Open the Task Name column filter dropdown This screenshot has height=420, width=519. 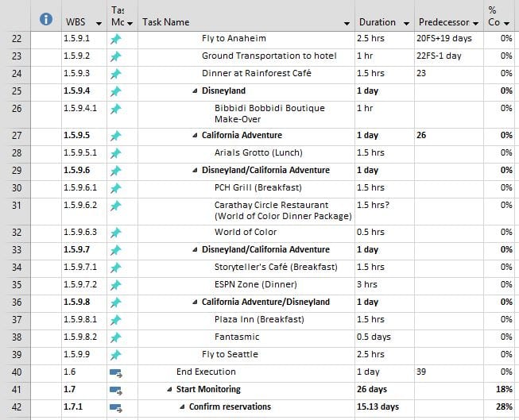347,23
